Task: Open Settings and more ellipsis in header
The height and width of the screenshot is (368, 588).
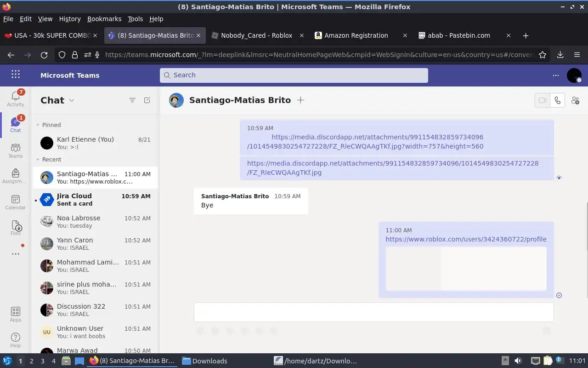Action: tap(556, 75)
